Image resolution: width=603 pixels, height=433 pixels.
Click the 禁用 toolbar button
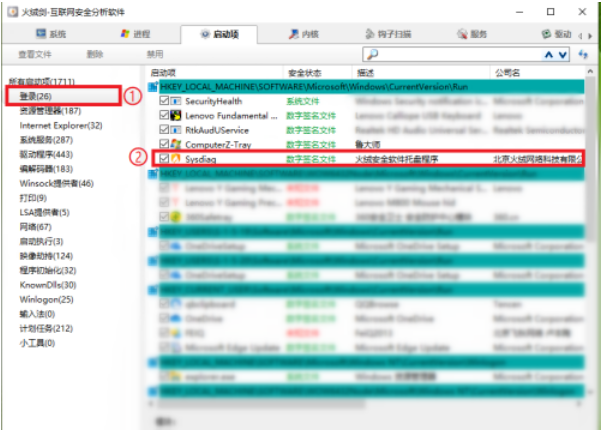click(155, 54)
